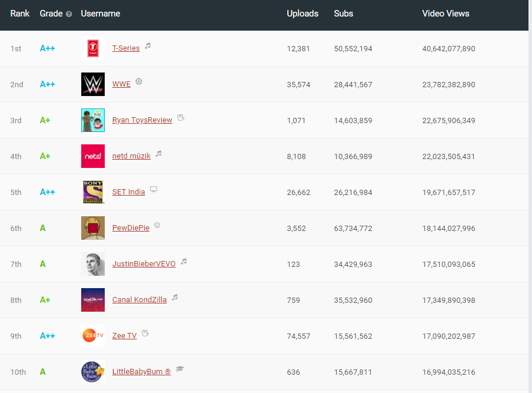Click the TV monitor icon beside SET India
532x393 pixels.
(154, 189)
